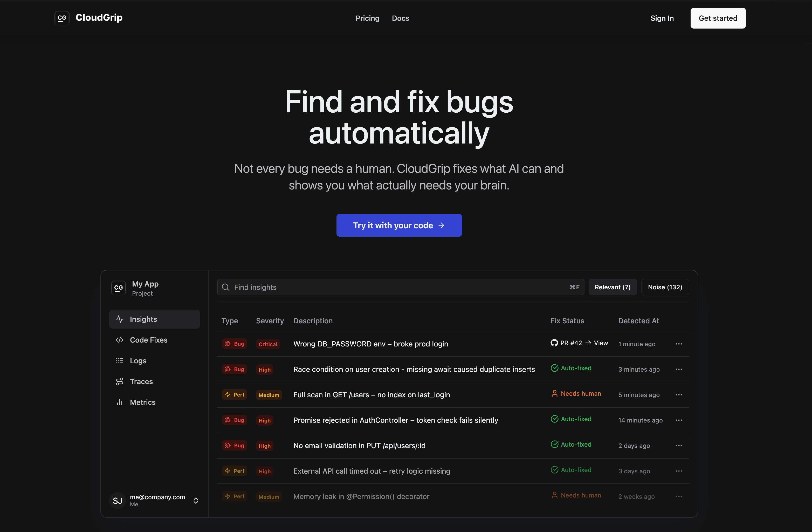Image resolution: width=812 pixels, height=532 pixels.
Task: Click the magnifier icon in Find insights
Action: (225, 287)
